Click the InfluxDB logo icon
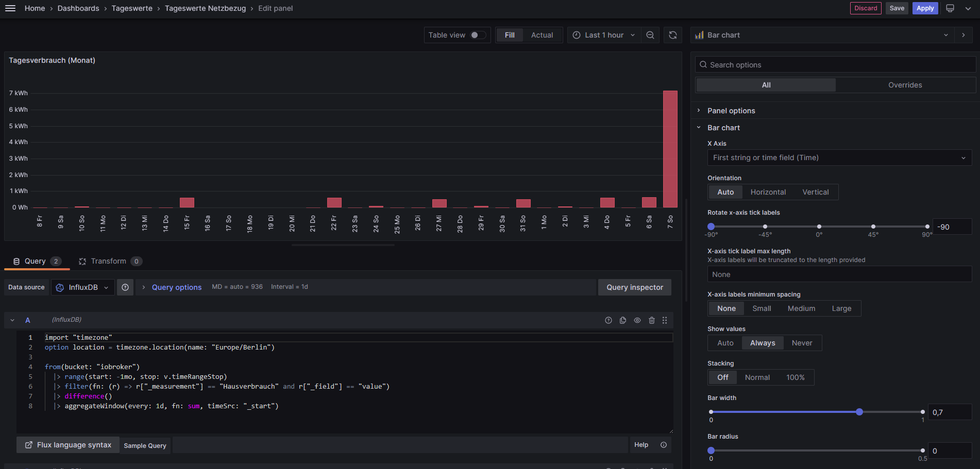 60,287
